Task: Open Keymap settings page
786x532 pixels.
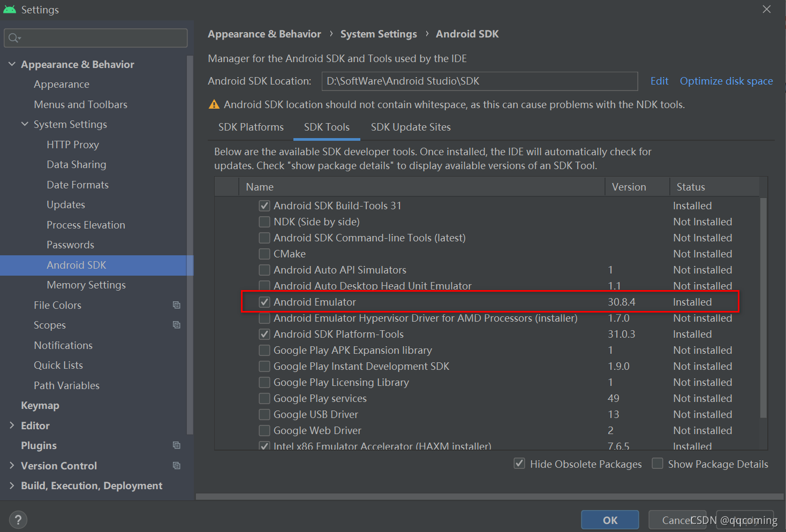Action: coord(40,405)
